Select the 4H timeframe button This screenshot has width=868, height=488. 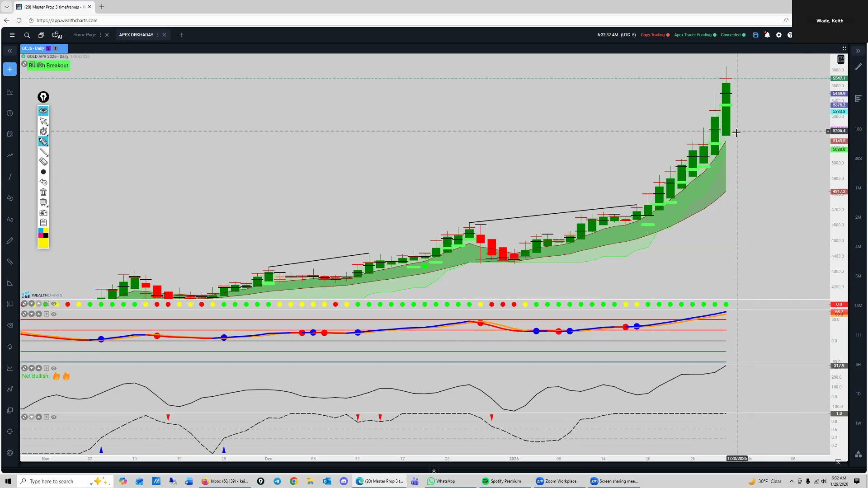click(858, 364)
